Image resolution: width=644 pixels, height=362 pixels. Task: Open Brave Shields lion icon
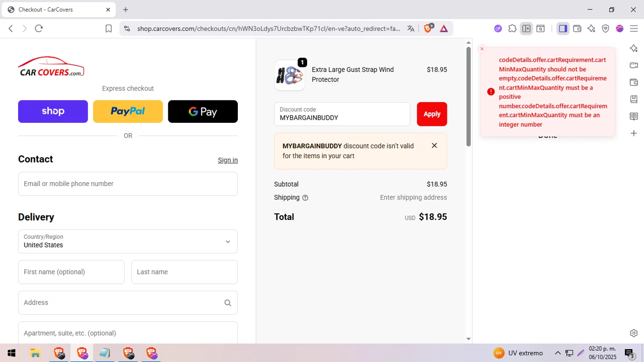click(x=428, y=28)
